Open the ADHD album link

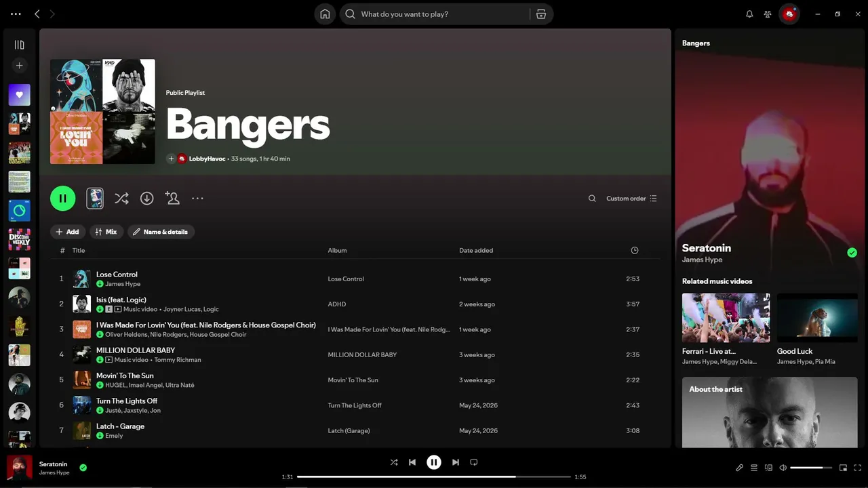pyautogui.click(x=337, y=304)
